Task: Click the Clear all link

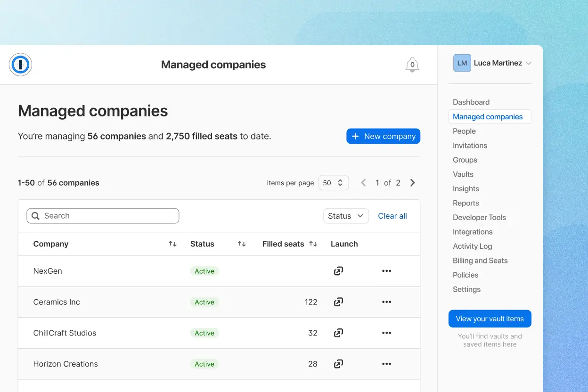Action: tap(392, 216)
